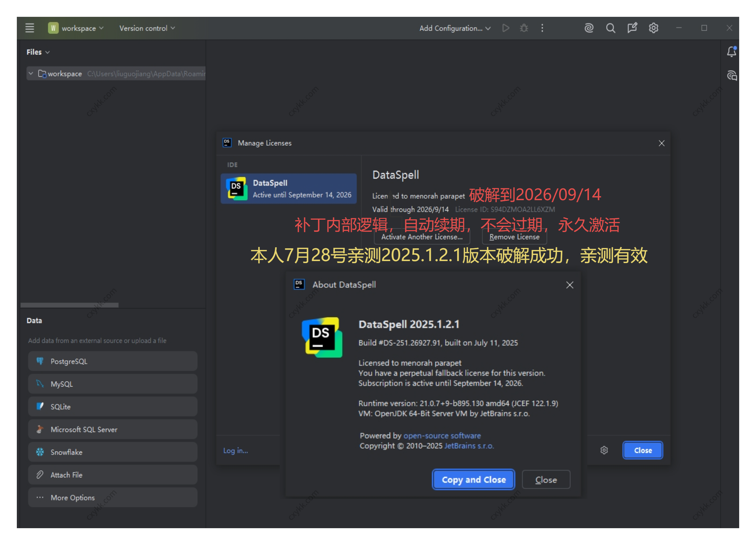This screenshot has width=756, height=545.
Task: Click the PostgreSQL elephant icon
Action: (x=40, y=361)
